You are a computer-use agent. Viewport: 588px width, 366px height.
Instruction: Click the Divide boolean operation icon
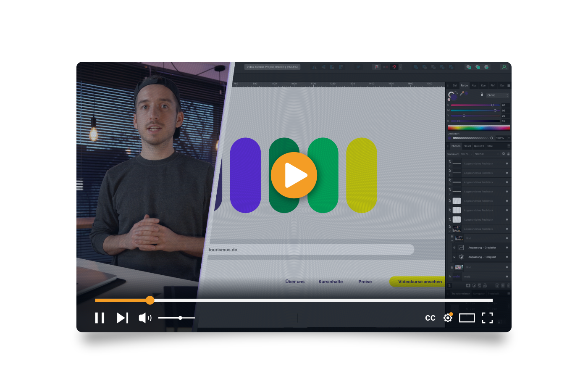pyautogui.click(x=451, y=67)
